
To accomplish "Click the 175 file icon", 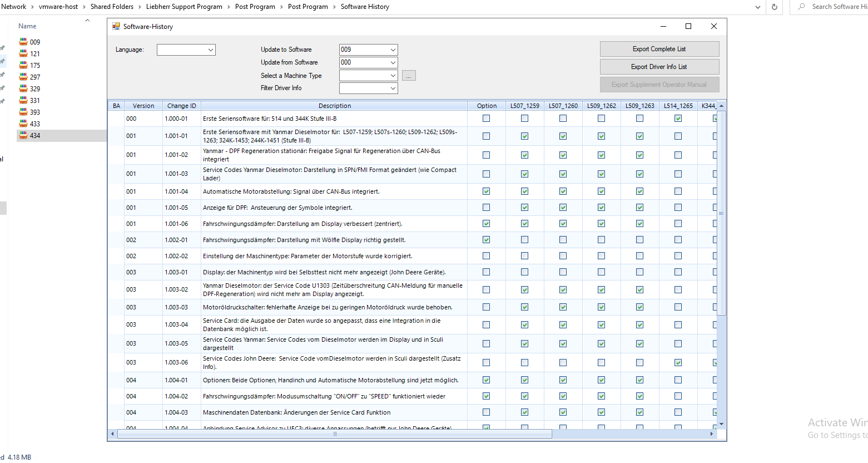I will click(x=23, y=65).
